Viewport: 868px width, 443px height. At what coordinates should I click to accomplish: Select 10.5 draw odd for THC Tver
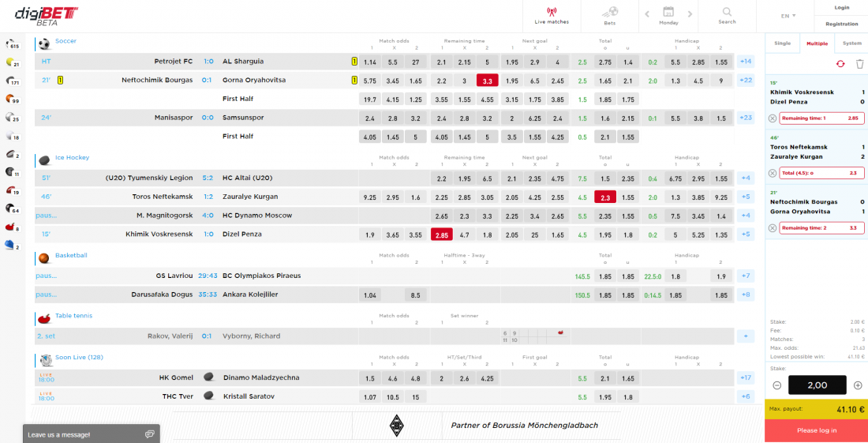(x=392, y=396)
